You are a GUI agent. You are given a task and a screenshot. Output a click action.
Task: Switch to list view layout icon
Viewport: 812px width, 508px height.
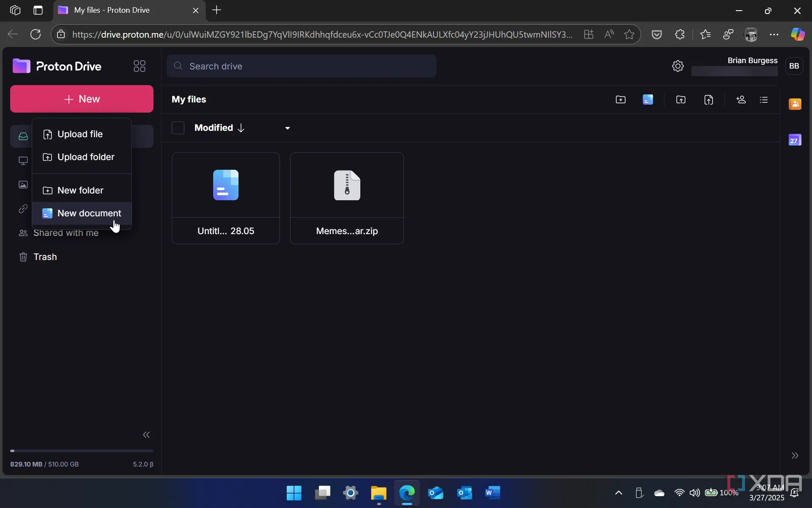(764, 99)
